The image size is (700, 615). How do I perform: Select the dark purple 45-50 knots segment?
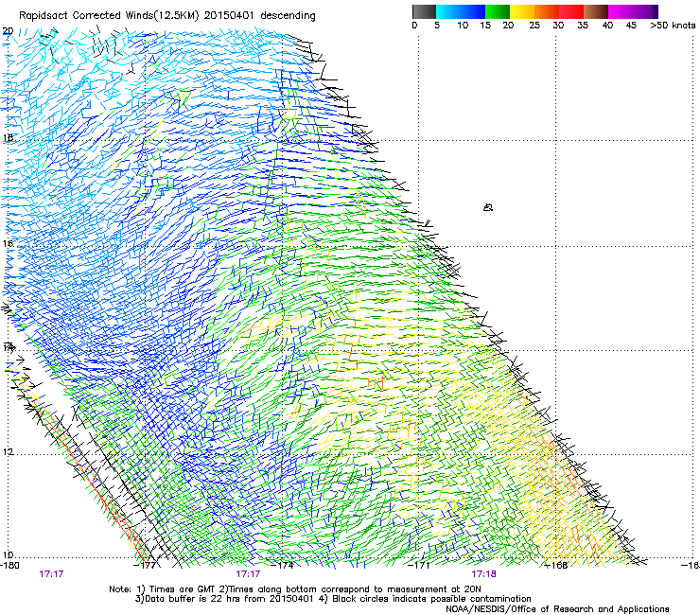(645, 11)
